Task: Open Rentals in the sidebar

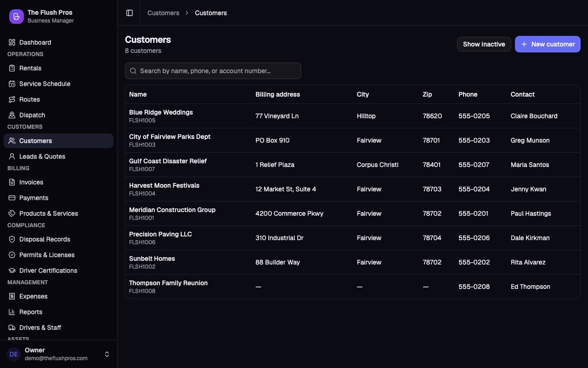Action: (58, 68)
